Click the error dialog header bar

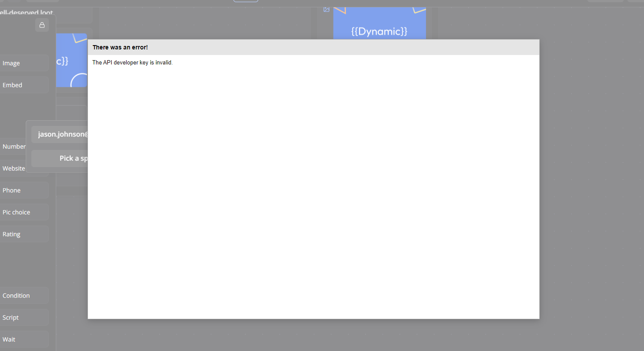(313, 47)
